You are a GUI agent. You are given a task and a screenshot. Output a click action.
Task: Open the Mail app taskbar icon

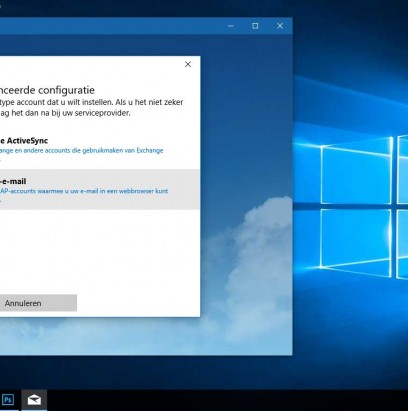click(x=34, y=399)
